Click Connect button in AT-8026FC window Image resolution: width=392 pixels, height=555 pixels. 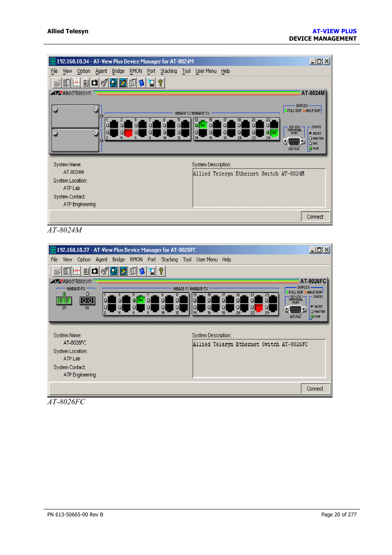315,389
